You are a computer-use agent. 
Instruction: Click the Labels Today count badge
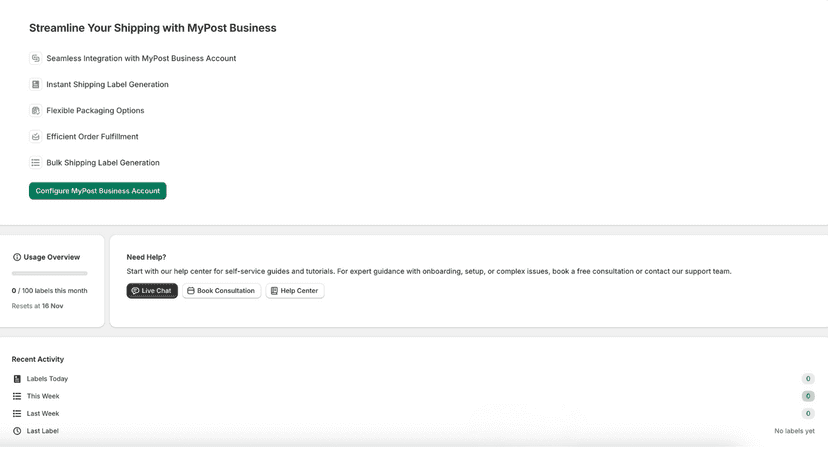click(x=808, y=379)
